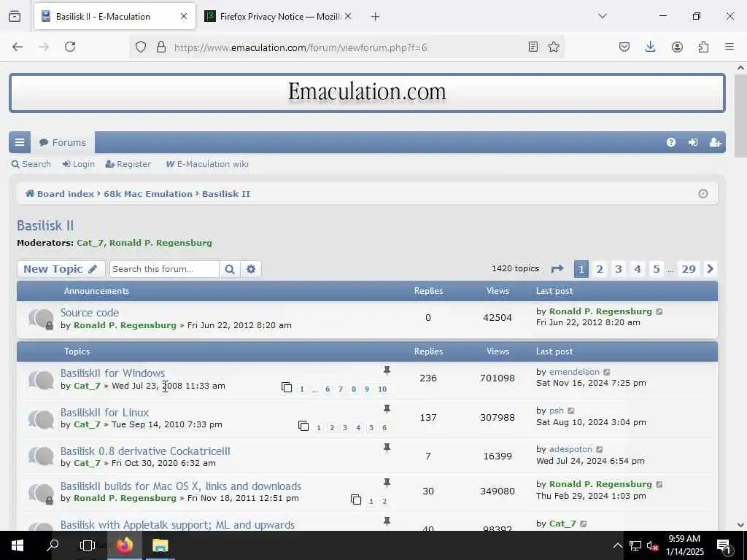Click the FAQ question mark icon
Viewport: 747px width, 560px height.
[x=671, y=142]
